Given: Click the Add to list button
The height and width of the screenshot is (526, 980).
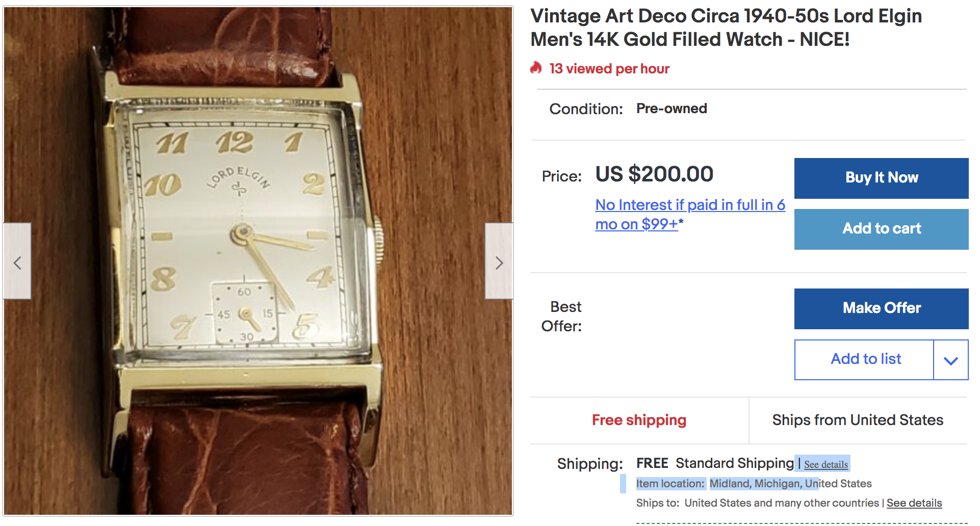Looking at the screenshot, I should (865, 360).
